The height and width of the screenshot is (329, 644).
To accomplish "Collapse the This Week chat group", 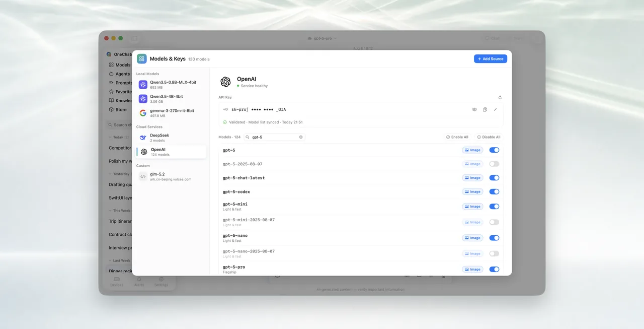I will click(110, 211).
